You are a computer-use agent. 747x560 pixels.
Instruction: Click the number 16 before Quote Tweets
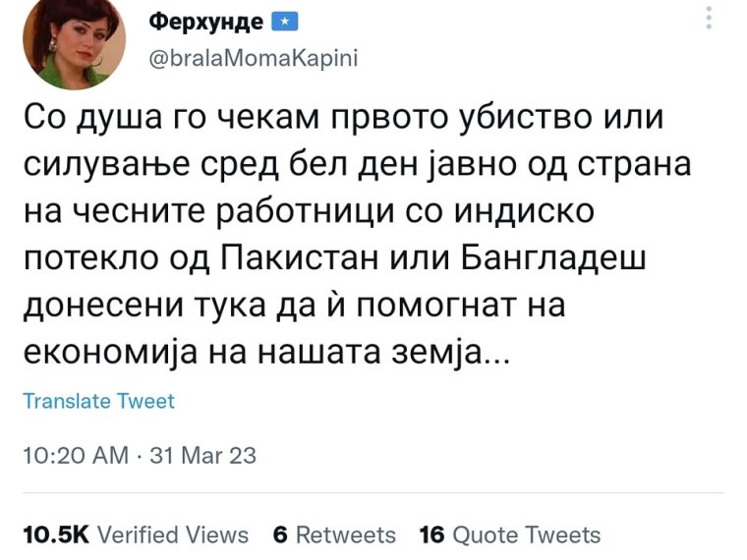tap(431, 534)
